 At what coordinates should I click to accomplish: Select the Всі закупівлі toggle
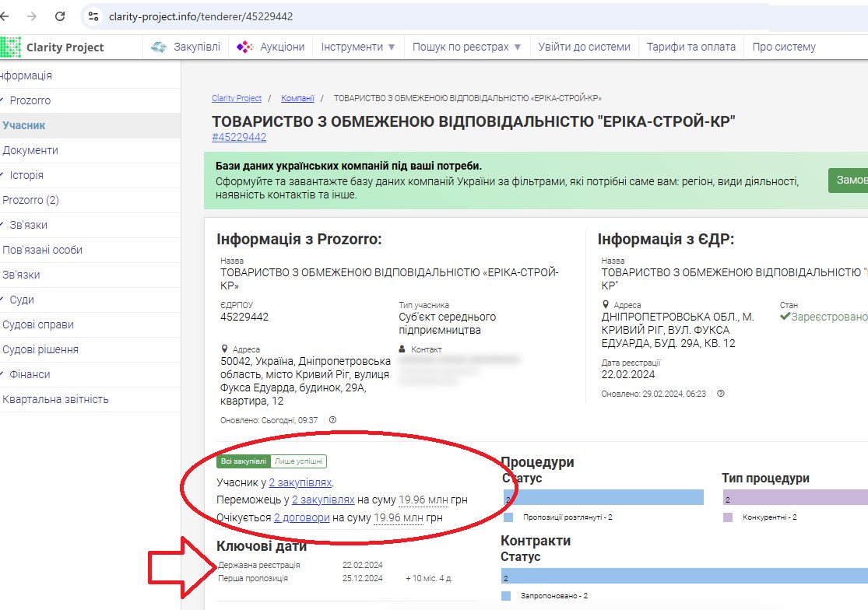(244, 461)
